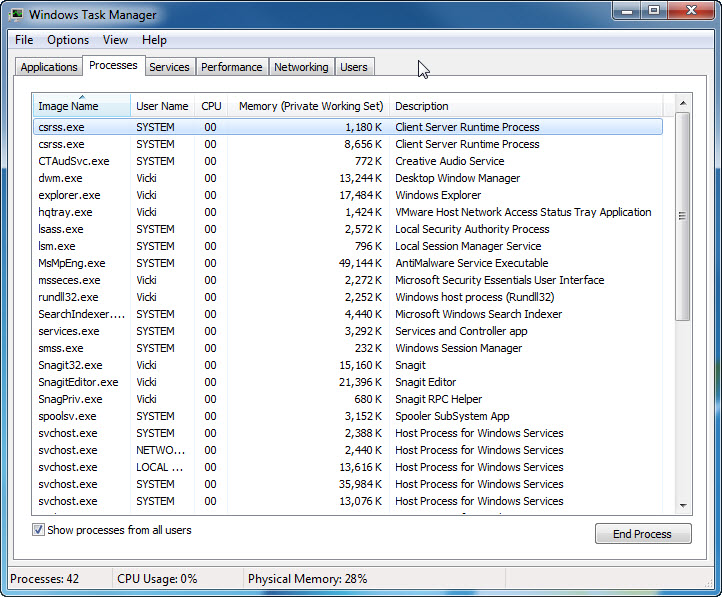
Task: Select the spoolsv.exe process
Action: 348,417
